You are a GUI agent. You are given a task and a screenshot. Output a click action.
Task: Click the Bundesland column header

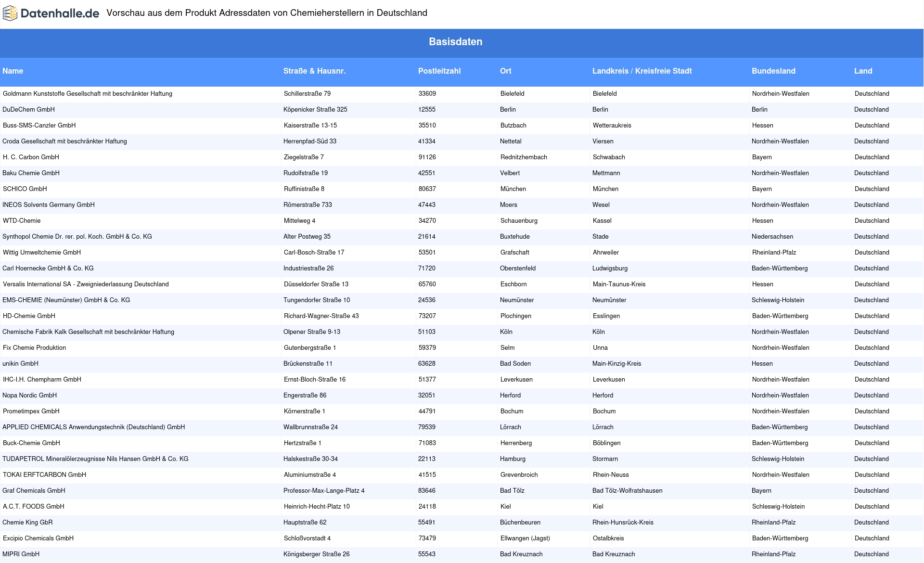773,71
